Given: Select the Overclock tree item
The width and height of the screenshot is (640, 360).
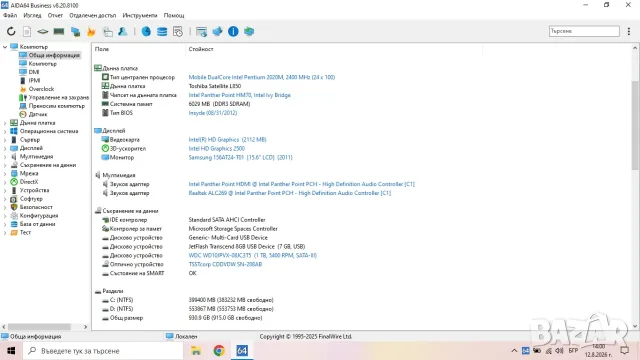Looking at the screenshot, I should pyautogui.click(x=41, y=89).
